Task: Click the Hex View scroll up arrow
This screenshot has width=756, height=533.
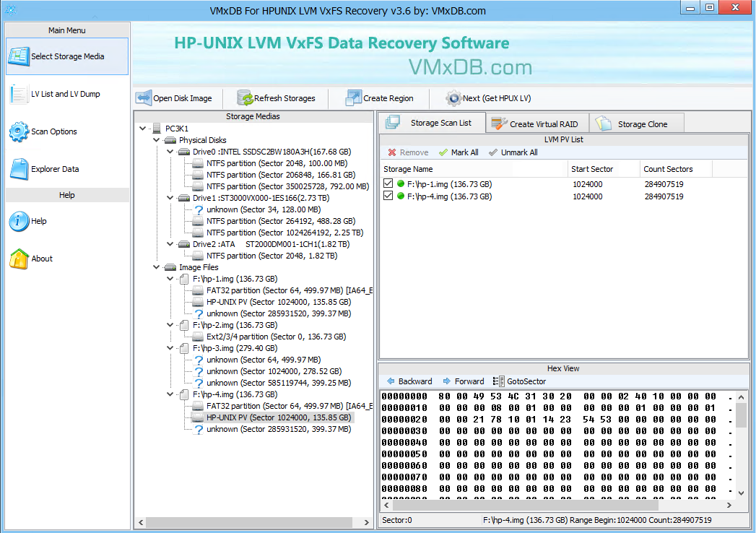Action: (x=741, y=397)
